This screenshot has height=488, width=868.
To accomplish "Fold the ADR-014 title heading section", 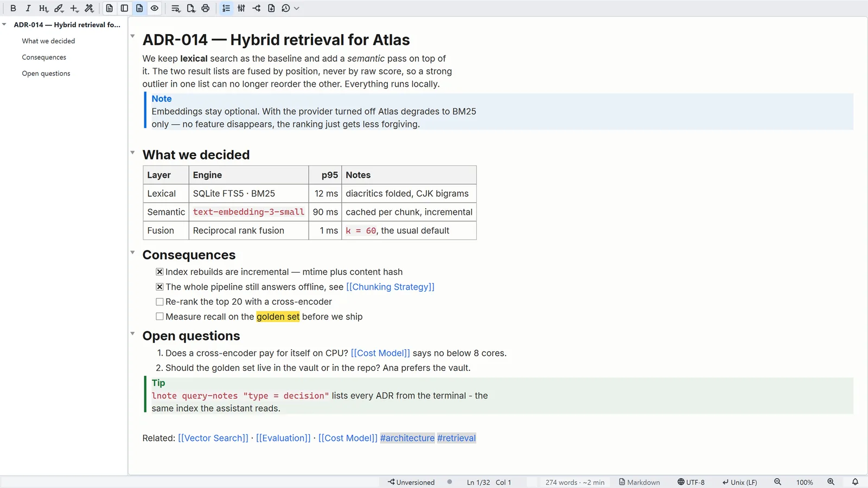I will coord(132,36).
